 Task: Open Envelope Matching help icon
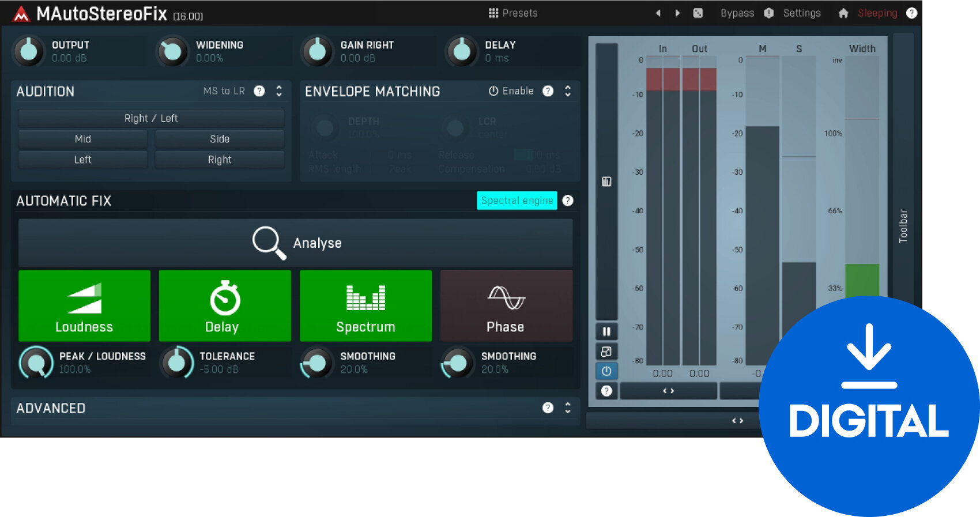[x=548, y=91]
